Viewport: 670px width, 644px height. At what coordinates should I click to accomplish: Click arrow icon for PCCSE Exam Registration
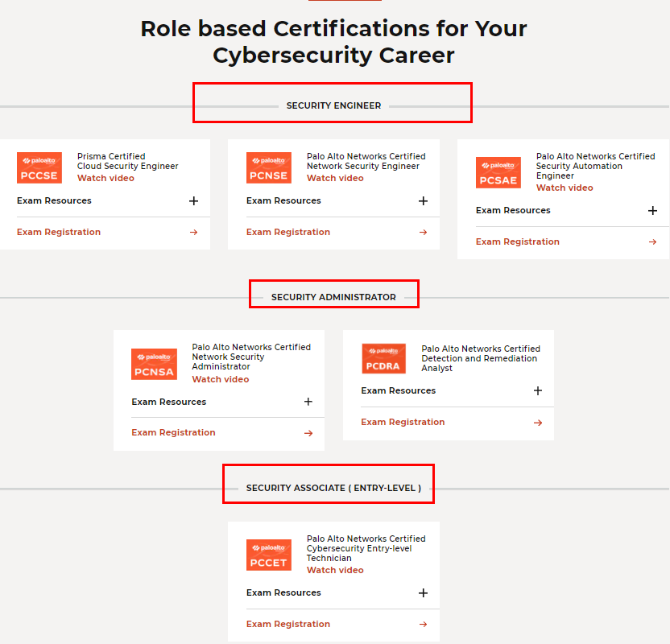193,233
